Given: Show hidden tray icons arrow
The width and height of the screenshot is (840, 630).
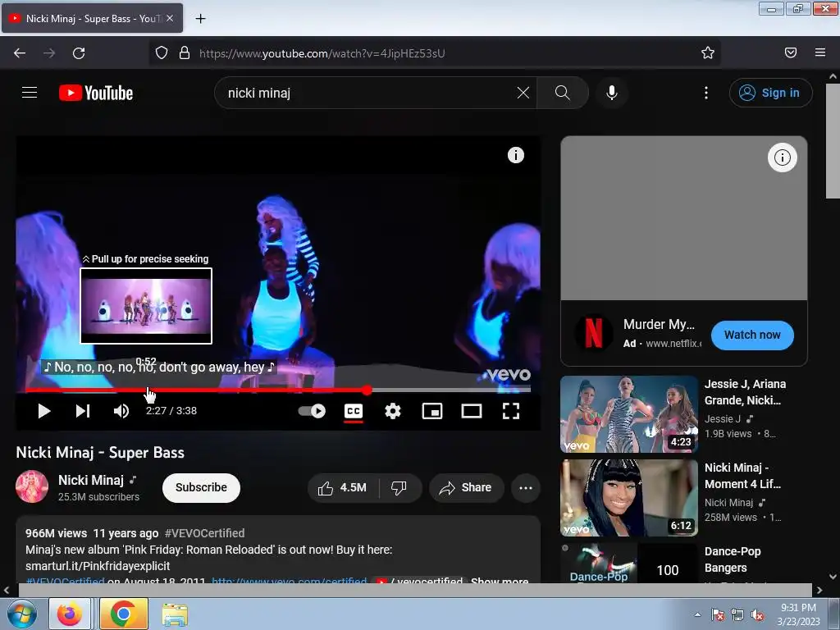Looking at the screenshot, I should (x=697, y=614).
